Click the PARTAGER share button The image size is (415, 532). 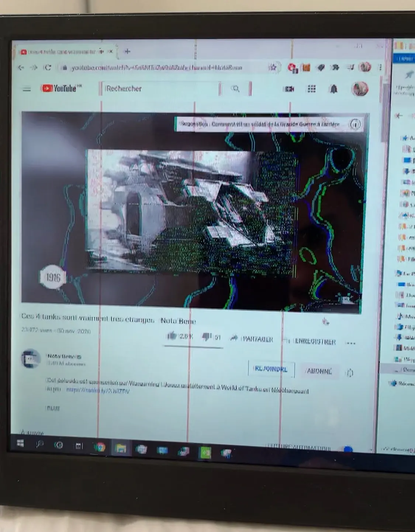point(252,339)
